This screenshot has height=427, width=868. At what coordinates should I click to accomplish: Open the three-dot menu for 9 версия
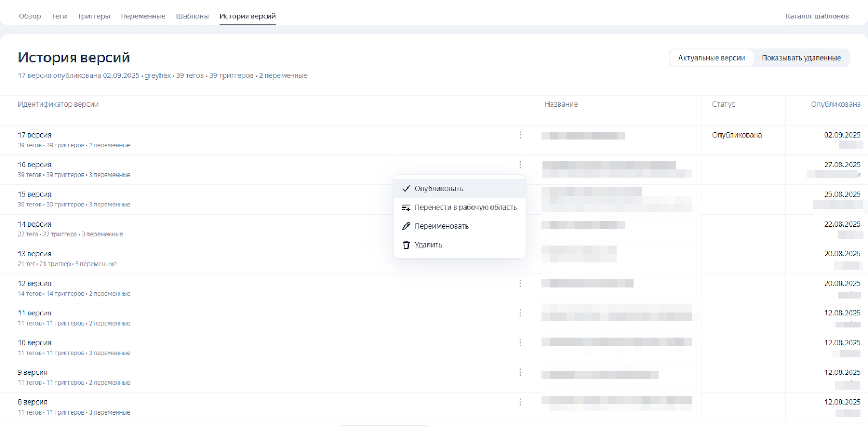coord(520,373)
